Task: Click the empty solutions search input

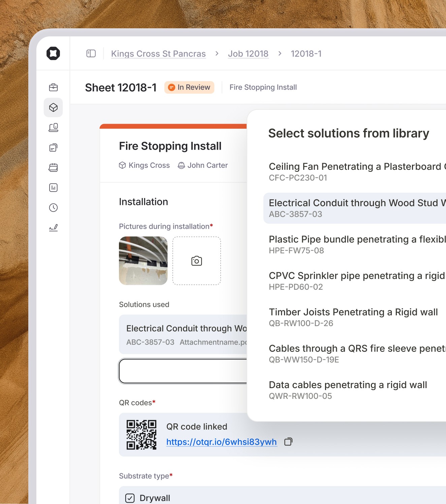Action: 183,371
